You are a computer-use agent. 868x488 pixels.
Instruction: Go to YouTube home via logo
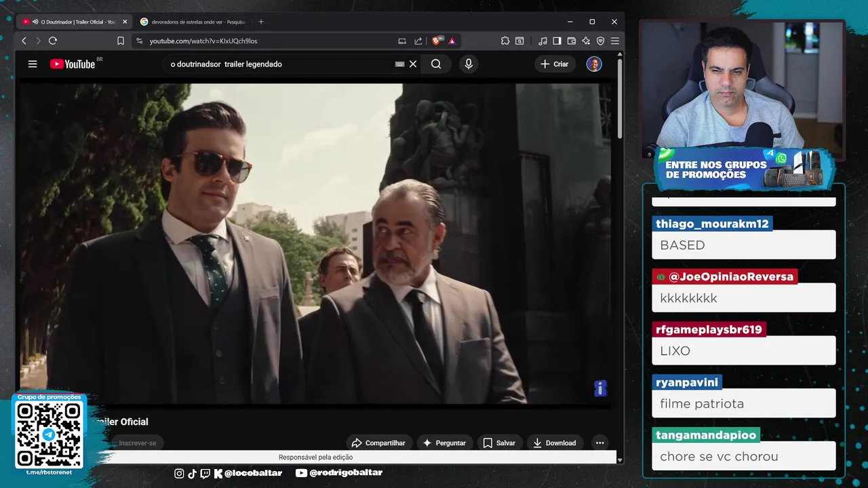(73, 64)
